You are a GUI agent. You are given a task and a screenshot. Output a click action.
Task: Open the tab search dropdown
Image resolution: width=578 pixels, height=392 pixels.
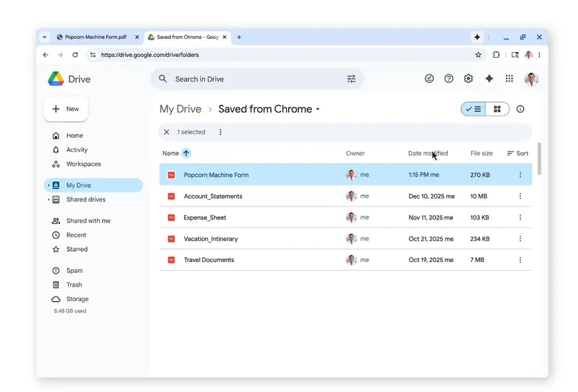coord(45,38)
